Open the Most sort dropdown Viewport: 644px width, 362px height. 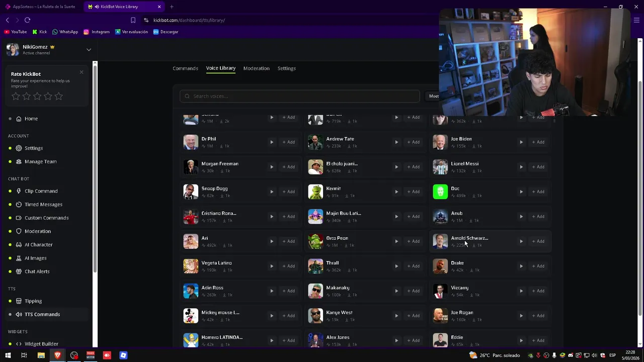[x=433, y=96]
